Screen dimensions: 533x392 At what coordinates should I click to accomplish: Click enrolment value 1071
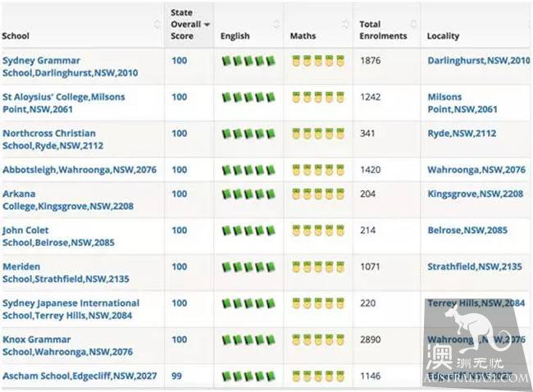[x=370, y=267]
